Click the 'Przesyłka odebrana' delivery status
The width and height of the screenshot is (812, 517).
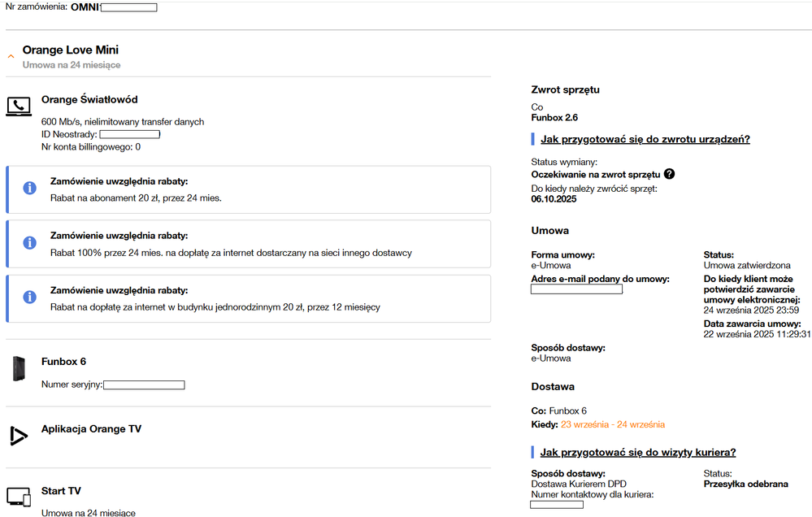pos(745,484)
